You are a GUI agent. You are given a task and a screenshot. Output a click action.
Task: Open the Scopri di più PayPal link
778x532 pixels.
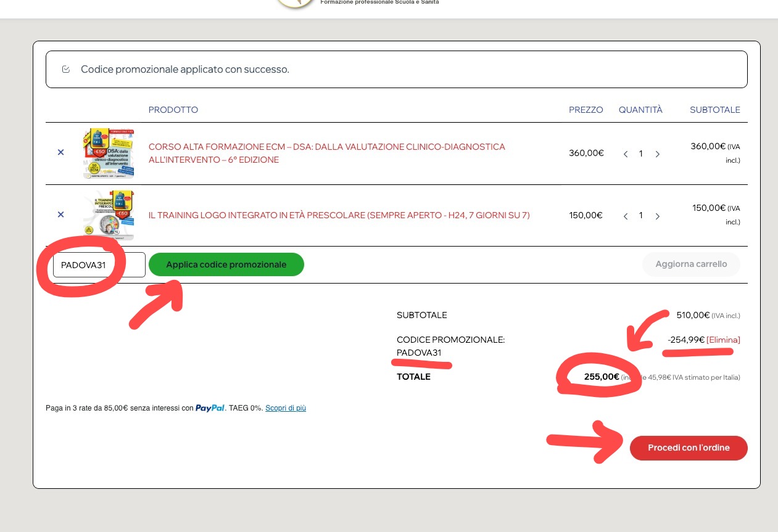285,408
